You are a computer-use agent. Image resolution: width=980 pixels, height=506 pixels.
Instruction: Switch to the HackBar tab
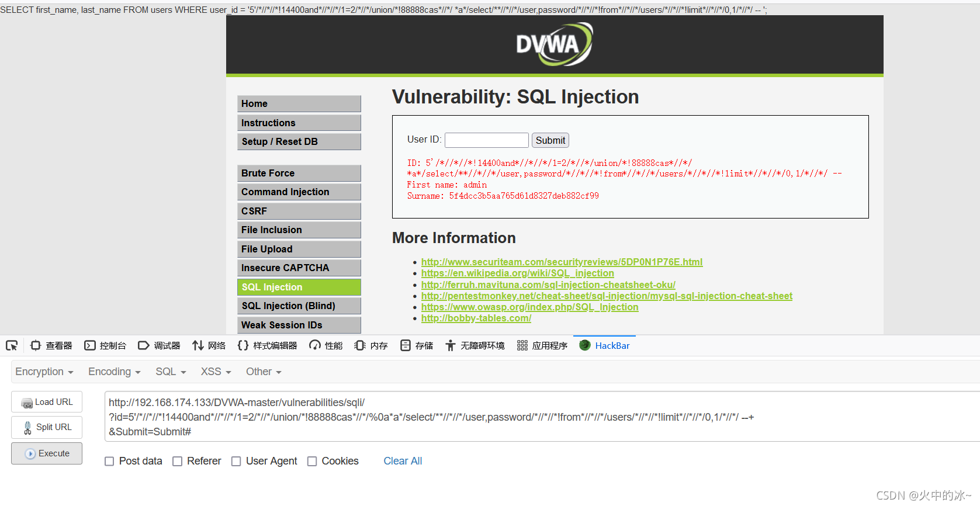pyautogui.click(x=604, y=345)
